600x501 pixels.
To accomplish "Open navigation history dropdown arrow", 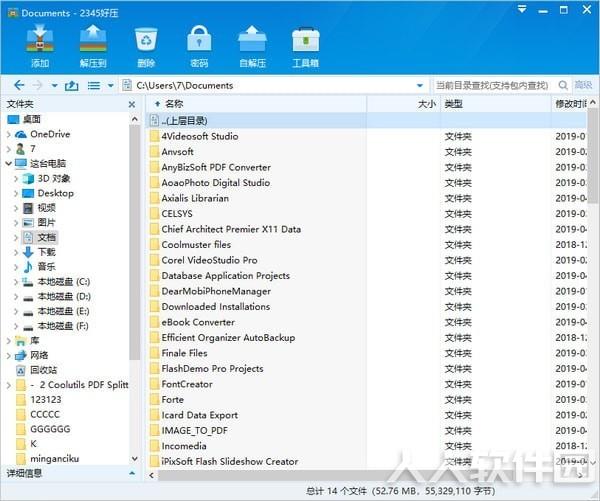I will pyautogui.click(x=54, y=85).
